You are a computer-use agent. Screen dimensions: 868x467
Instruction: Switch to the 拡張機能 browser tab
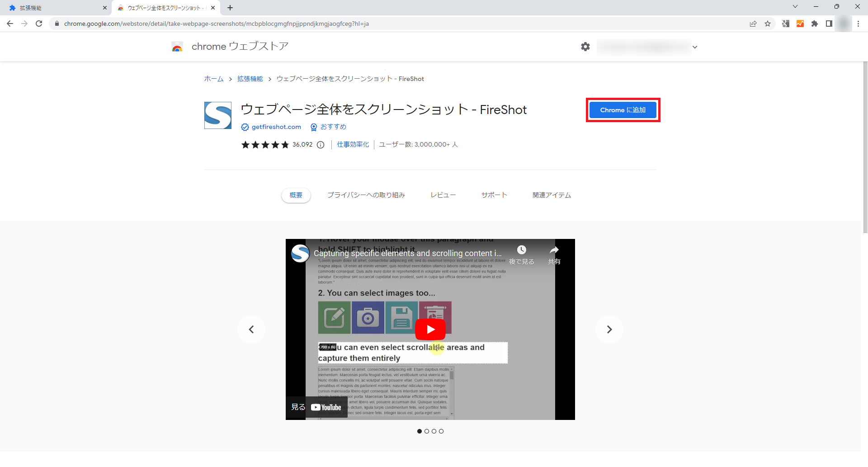[x=57, y=8]
